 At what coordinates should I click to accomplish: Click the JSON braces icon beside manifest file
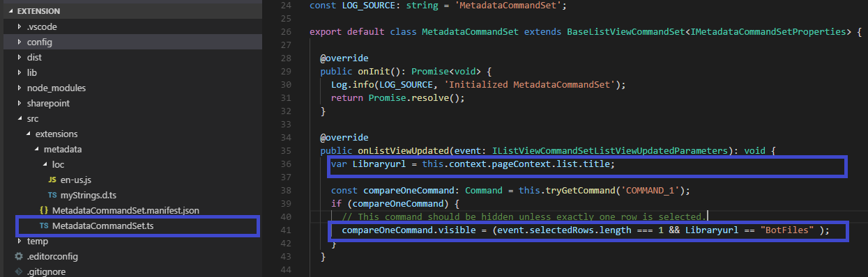click(44, 210)
